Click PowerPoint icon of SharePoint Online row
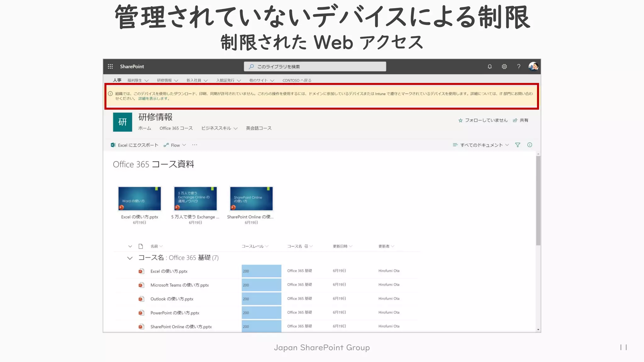Screen dimensions: 644x362 pos(141,326)
